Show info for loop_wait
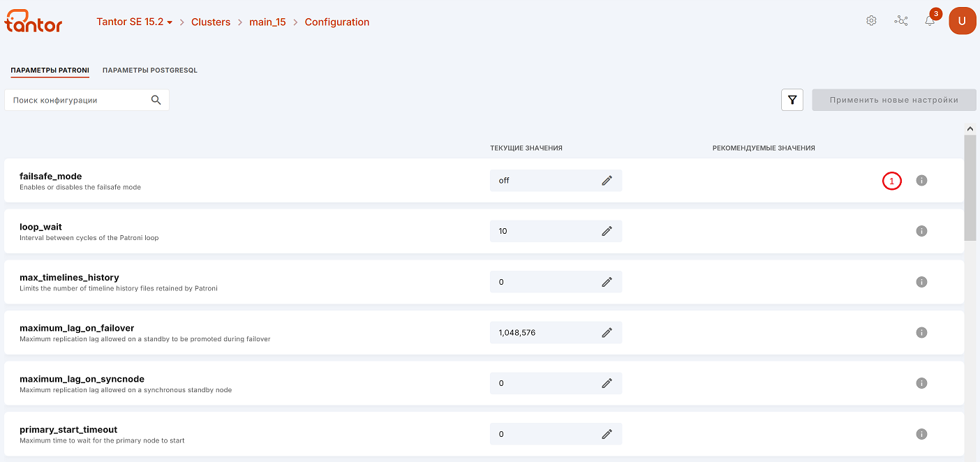Image resolution: width=980 pixels, height=462 pixels. tap(921, 231)
